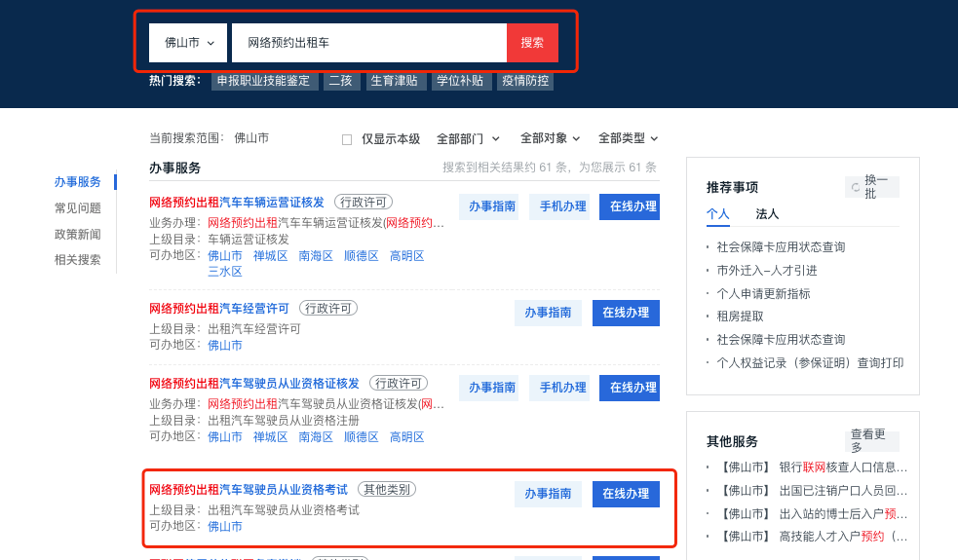Expand the 全部部门 filter dropdown
This screenshot has height=560, width=958.
468,138
